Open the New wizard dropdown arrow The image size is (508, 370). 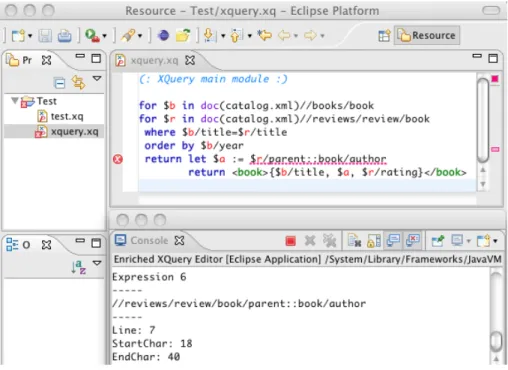(x=30, y=36)
